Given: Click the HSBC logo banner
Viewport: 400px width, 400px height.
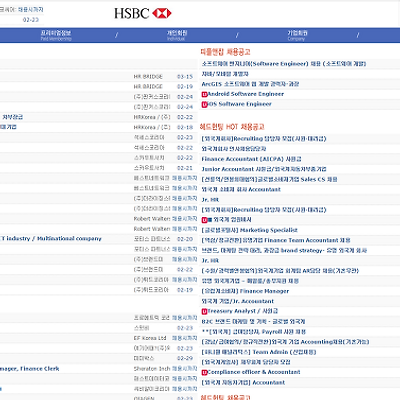Looking at the screenshot, I should [143, 13].
